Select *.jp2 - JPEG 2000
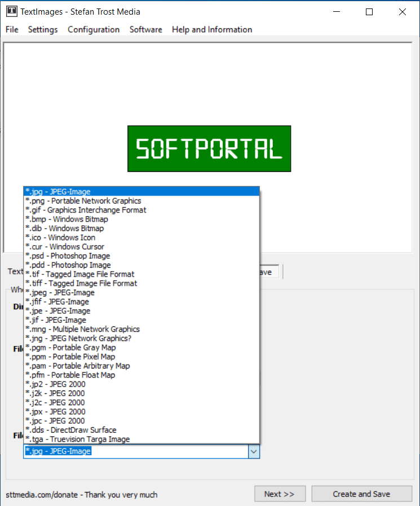This screenshot has width=420, height=506. pos(142,384)
